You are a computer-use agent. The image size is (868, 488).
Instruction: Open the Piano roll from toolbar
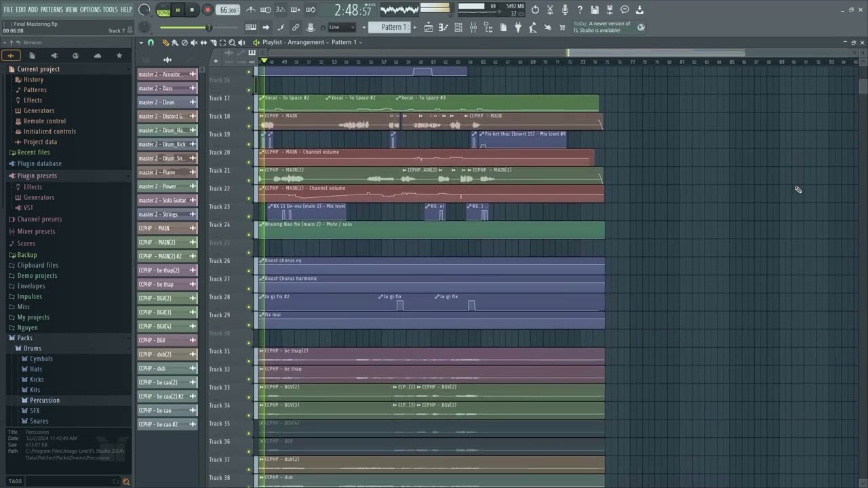click(x=443, y=27)
